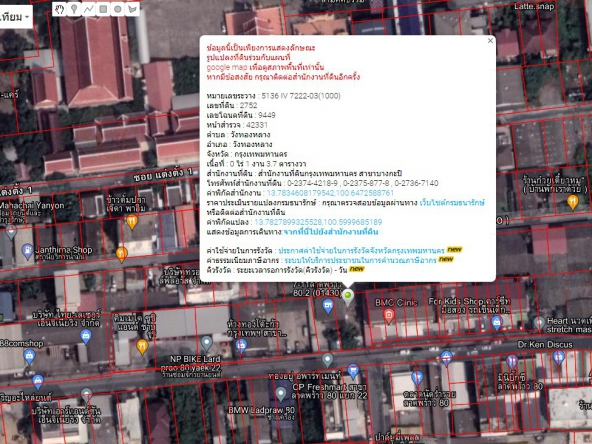
Task: Select the NP BIKE Lard pin
Action: pos(207,343)
